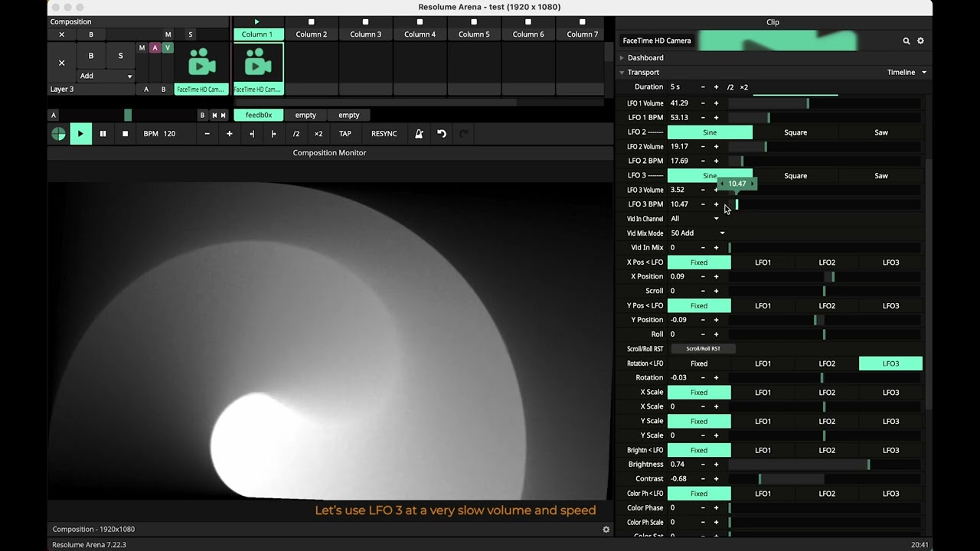Solo layer 3 with S button

point(120,56)
